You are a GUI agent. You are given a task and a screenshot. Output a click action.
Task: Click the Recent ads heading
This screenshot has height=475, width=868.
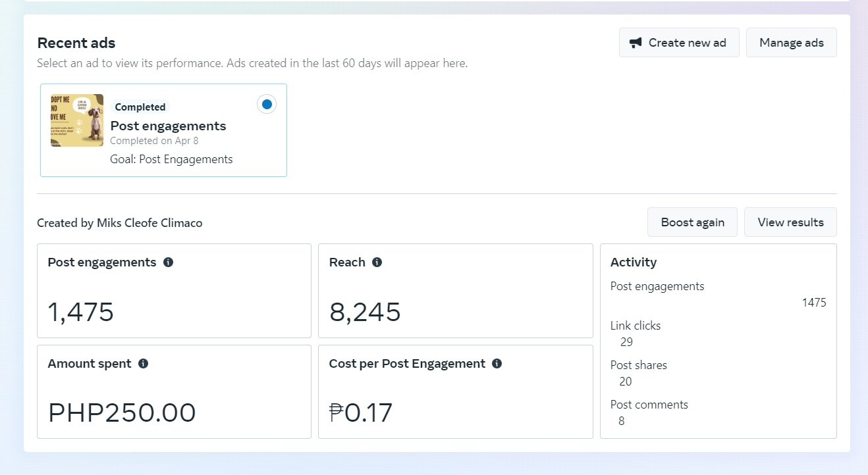[x=76, y=43]
